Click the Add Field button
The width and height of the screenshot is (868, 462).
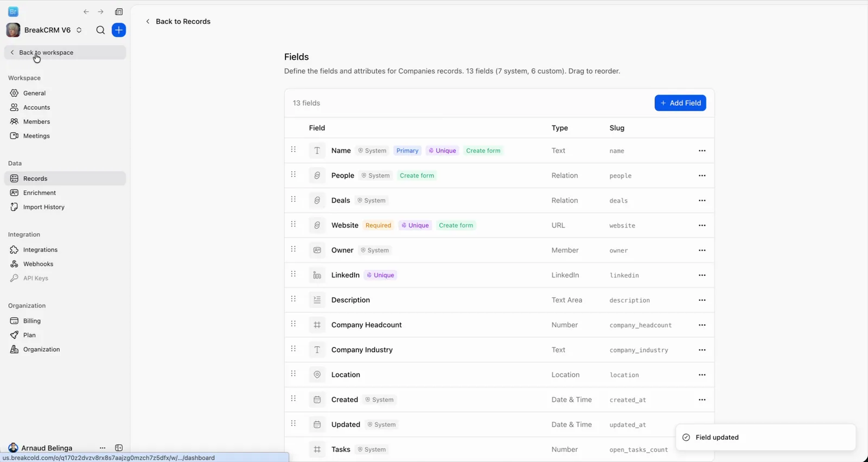680,103
